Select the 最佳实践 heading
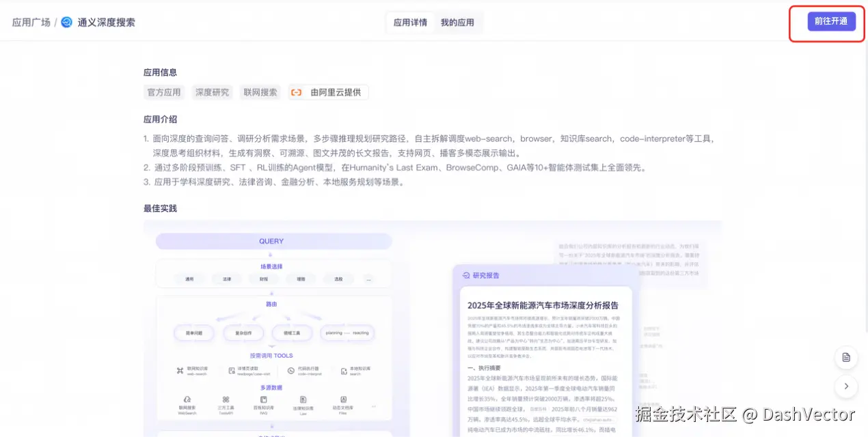The height and width of the screenshot is (437, 868). pyautogui.click(x=161, y=208)
